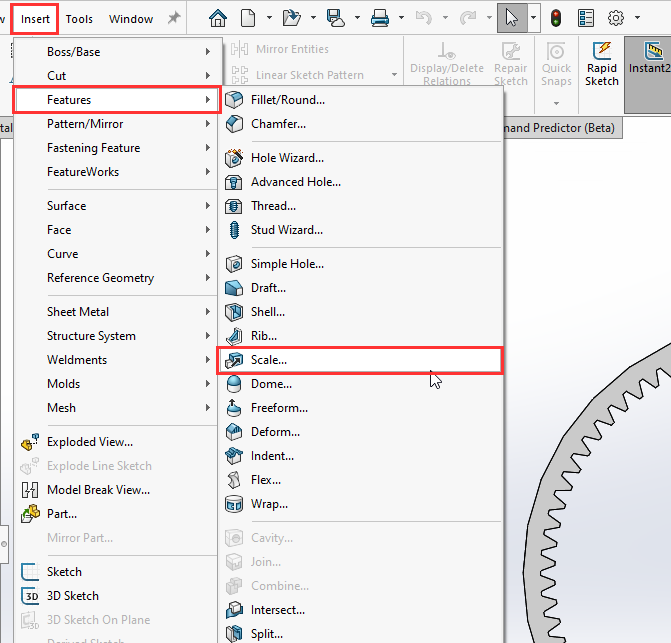The height and width of the screenshot is (643, 671).
Task: Expand Reference Geometry submenu
Action: pyautogui.click(x=117, y=278)
